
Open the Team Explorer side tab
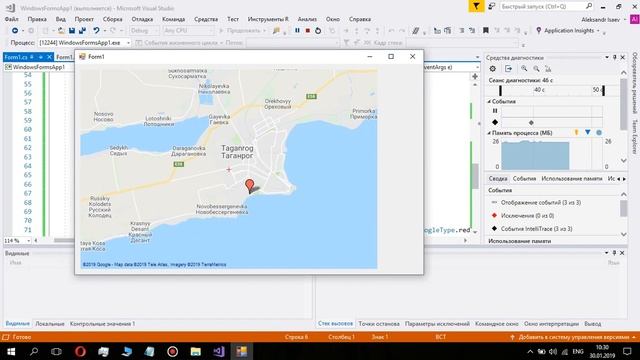pos(635,137)
